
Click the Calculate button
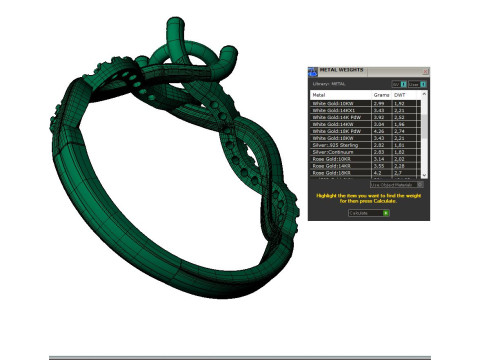click(x=369, y=213)
